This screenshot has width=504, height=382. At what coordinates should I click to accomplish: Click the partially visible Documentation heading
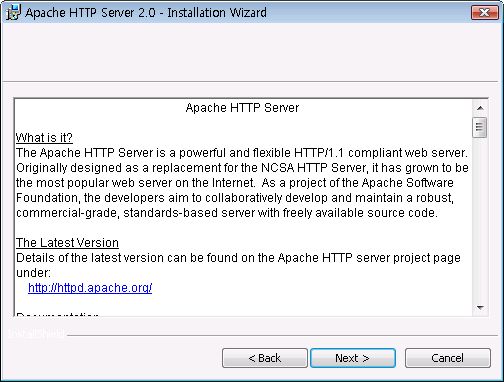coord(57,314)
